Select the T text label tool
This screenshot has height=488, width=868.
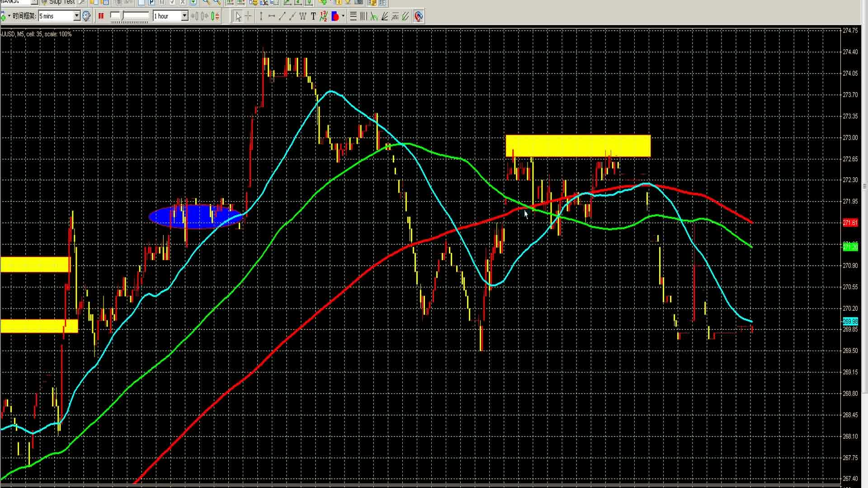click(313, 17)
